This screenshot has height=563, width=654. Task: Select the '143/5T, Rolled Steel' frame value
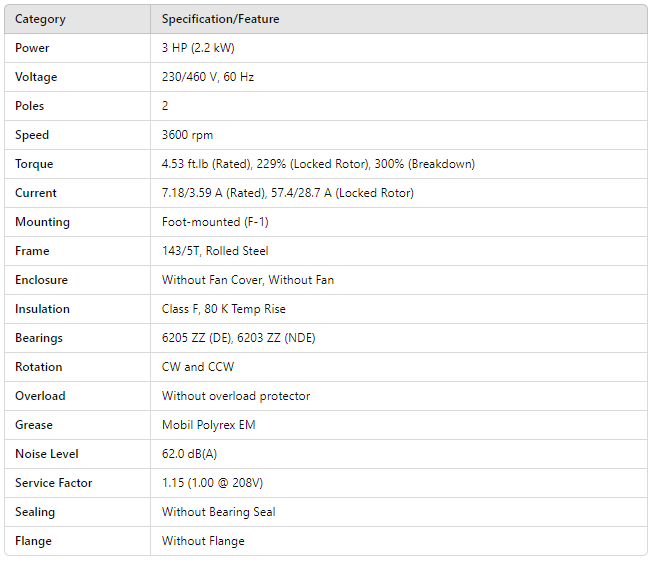215,251
